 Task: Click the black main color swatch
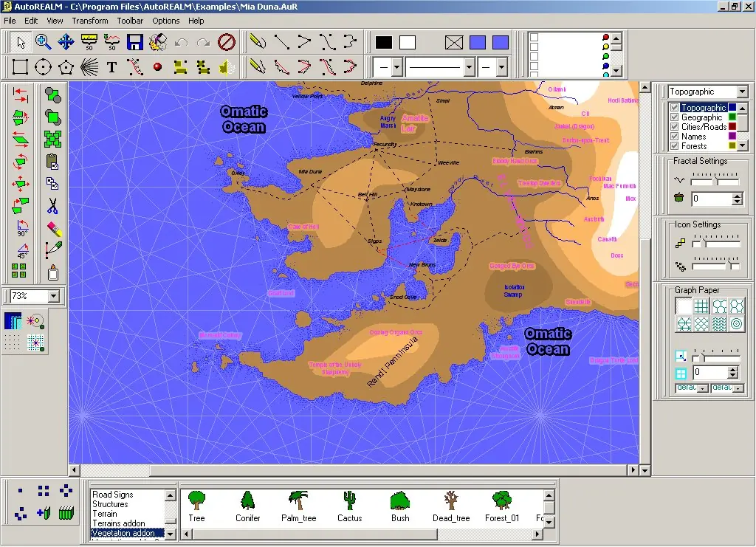(x=384, y=42)
